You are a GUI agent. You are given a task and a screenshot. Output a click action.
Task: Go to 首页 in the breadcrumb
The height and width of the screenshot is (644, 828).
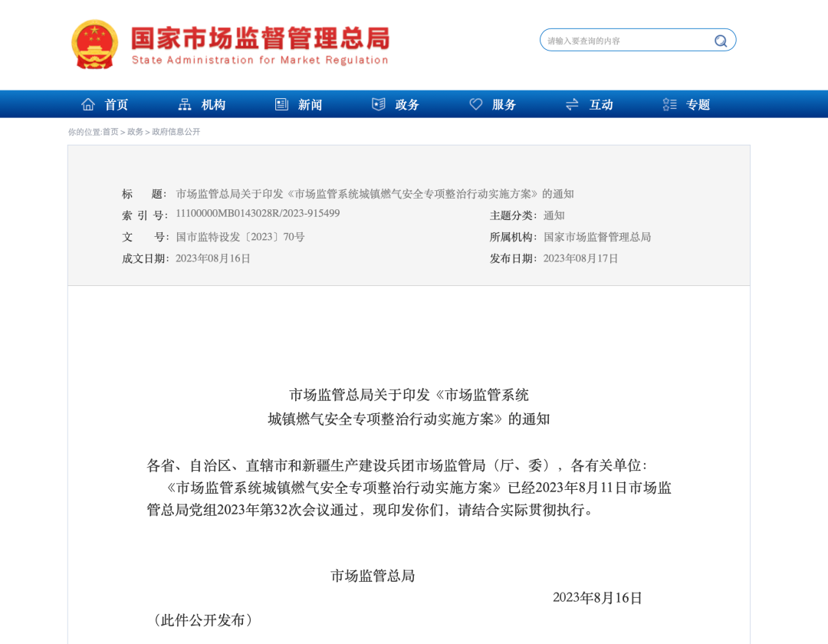[x=110, y=132]
